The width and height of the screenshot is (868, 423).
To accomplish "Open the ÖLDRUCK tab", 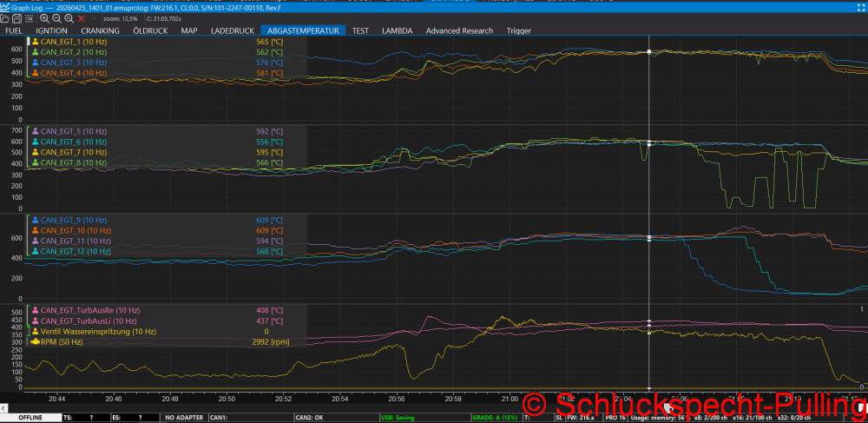I will [150, 31].
